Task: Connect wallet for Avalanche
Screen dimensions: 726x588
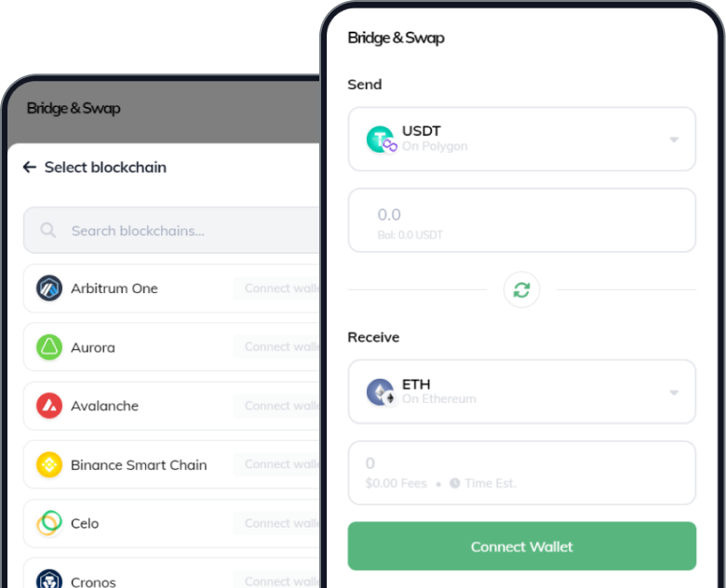Action: 276,406
